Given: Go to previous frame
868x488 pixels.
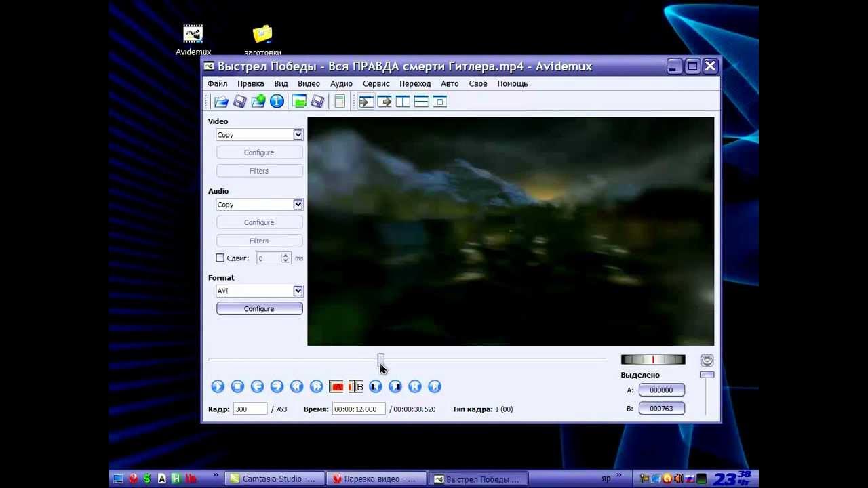Looking at the screenshot, I should click(257, 386).
